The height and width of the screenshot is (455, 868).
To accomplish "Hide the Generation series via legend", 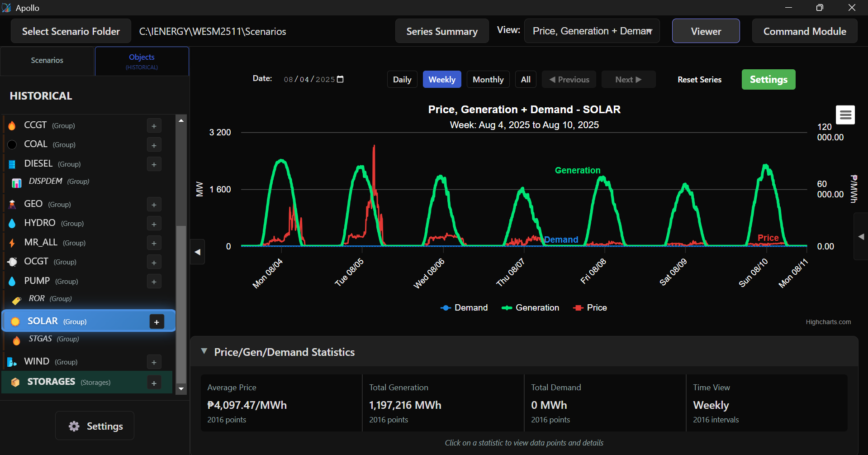I will point(530,308).
